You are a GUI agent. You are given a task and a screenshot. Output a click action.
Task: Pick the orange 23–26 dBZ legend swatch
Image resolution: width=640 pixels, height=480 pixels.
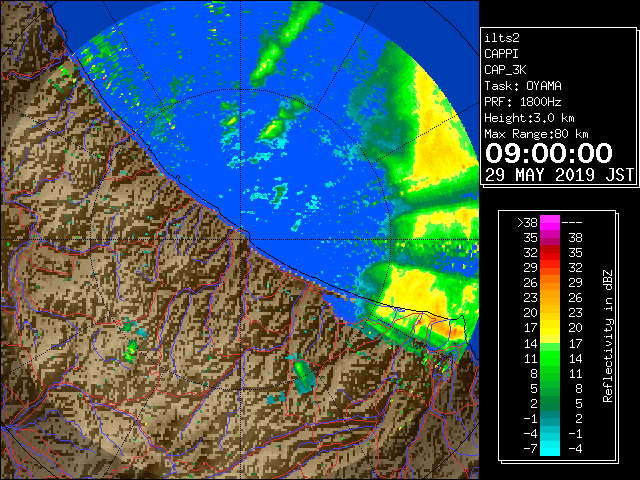tap(550, 298)
